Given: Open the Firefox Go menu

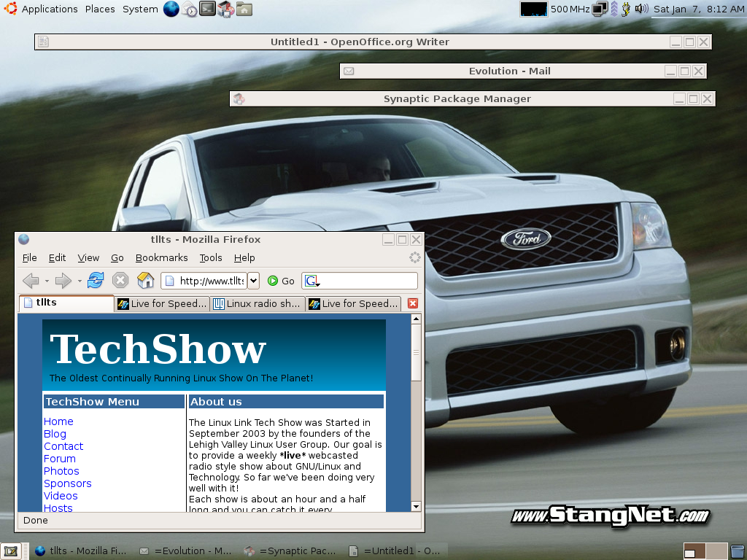Looking at the screenshot, I should tap(117, 257).
